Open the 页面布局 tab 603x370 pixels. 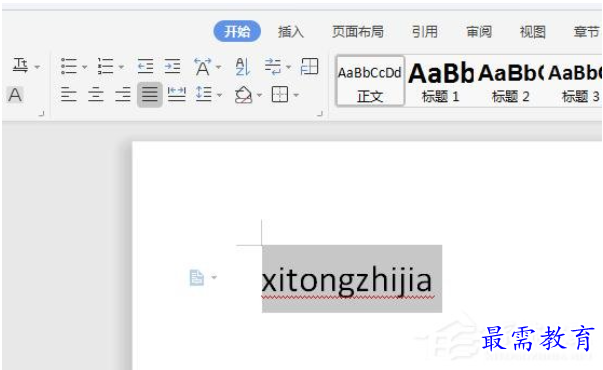358,32
